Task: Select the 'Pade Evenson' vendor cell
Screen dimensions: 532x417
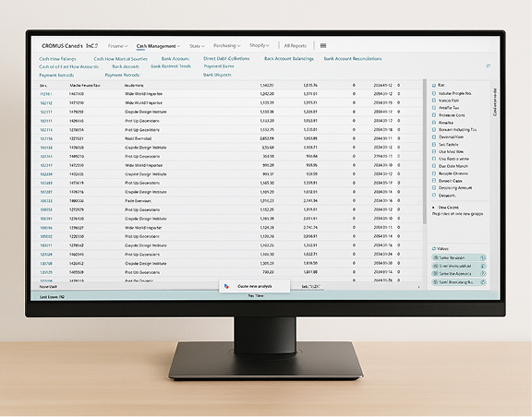Action: [x=139, y=201]
